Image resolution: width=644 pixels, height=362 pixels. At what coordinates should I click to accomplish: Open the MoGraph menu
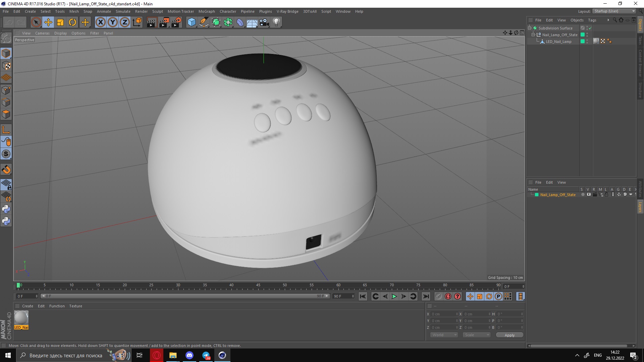click(x=206, y=11)
